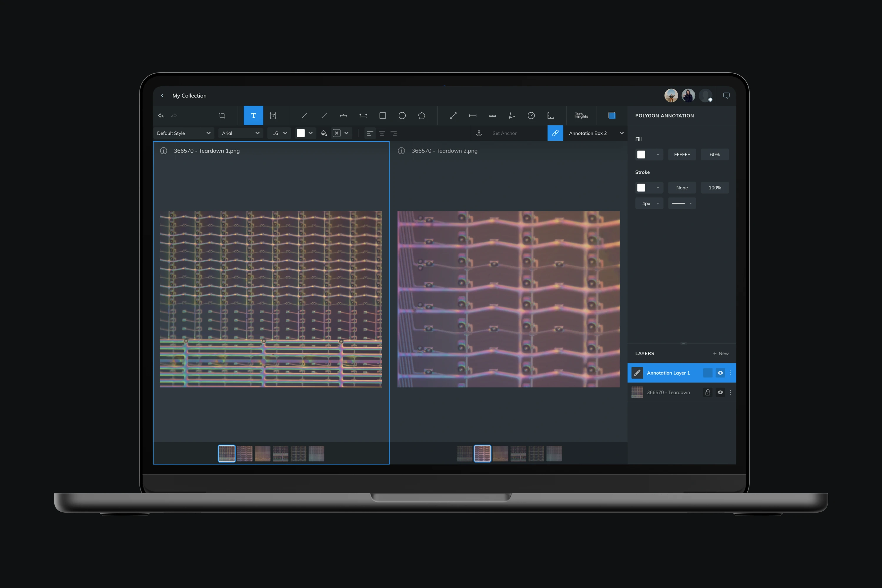Select the Text tool
This screenshot has width=882, height=588.
point(253,116)
